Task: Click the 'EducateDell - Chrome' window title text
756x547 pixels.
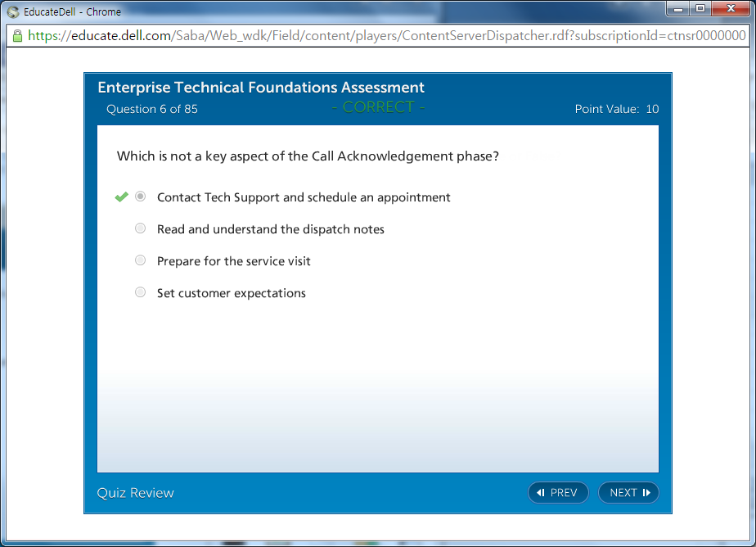Action: (72, 12)
